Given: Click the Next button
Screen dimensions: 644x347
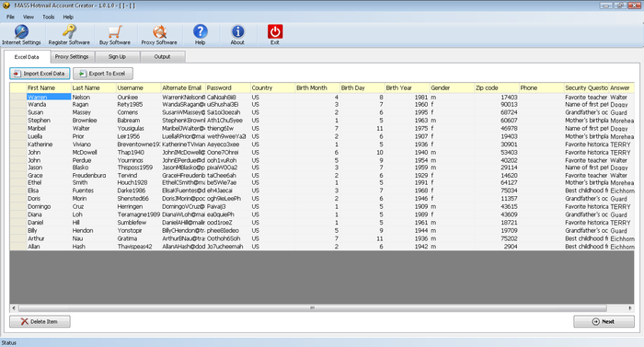Looking at the screenshot, I should (x=604, y=321).
